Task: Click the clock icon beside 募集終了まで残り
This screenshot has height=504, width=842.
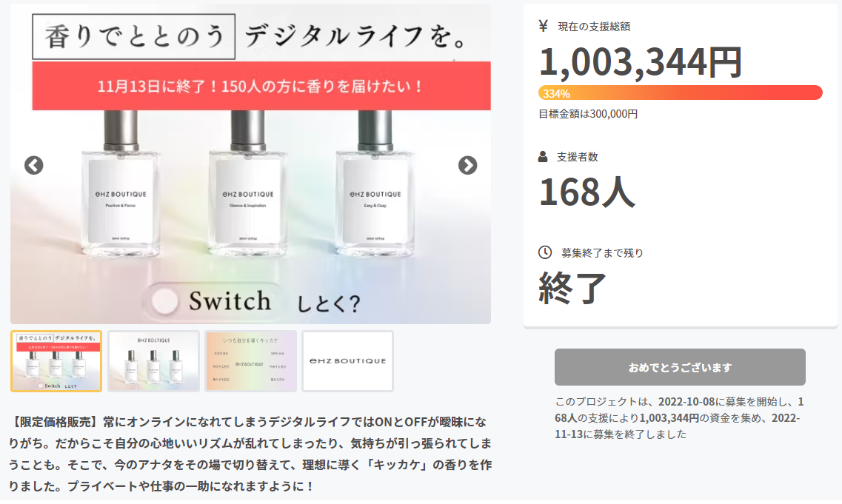Action: 544,252
